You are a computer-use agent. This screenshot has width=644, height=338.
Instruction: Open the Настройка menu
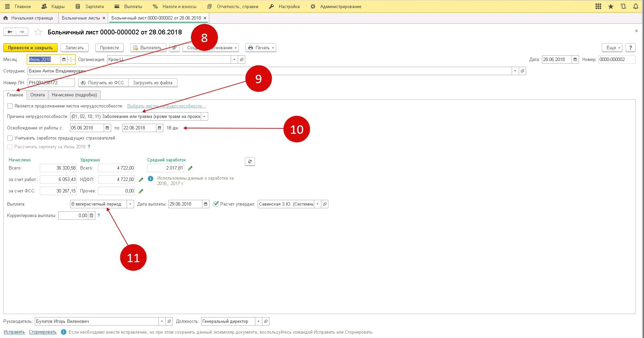284,6
